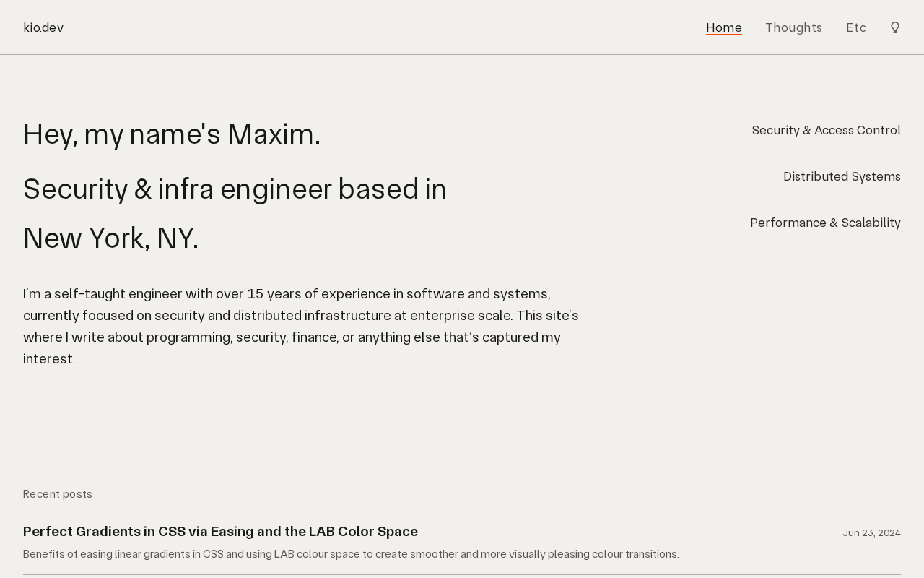924x578 pixels.
Task: Click the "where I write about programming" line
Action: pos(292,337)
